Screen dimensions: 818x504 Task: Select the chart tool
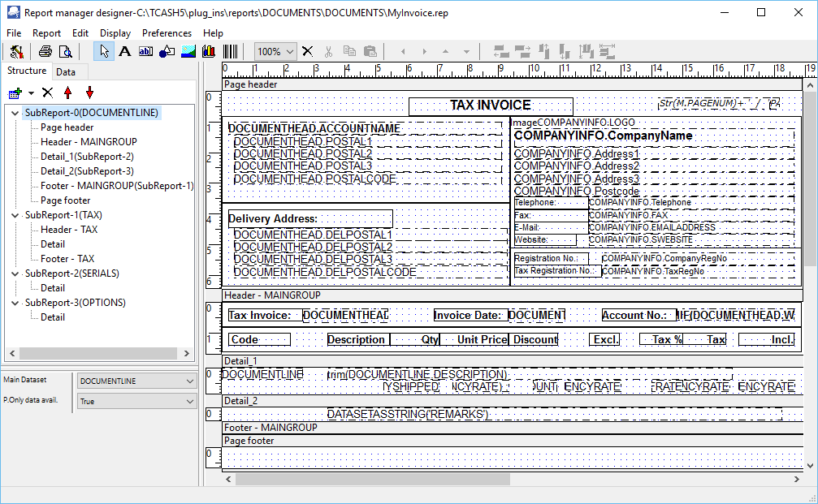point(209,52)
